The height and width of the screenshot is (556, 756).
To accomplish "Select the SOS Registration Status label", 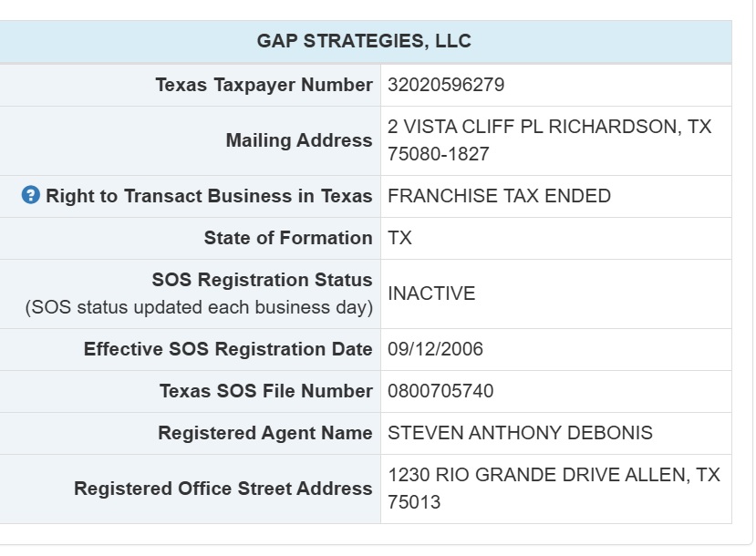I will (263, 280).
